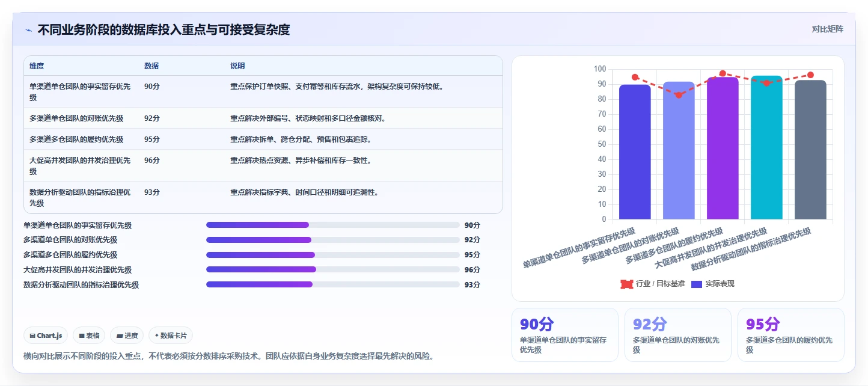This screenshot has width=868, height=386.
Task: Click the table cell 单渠道单仓团队的事实留存优先级
Action: pyautogui.click(x=81, y=91)
